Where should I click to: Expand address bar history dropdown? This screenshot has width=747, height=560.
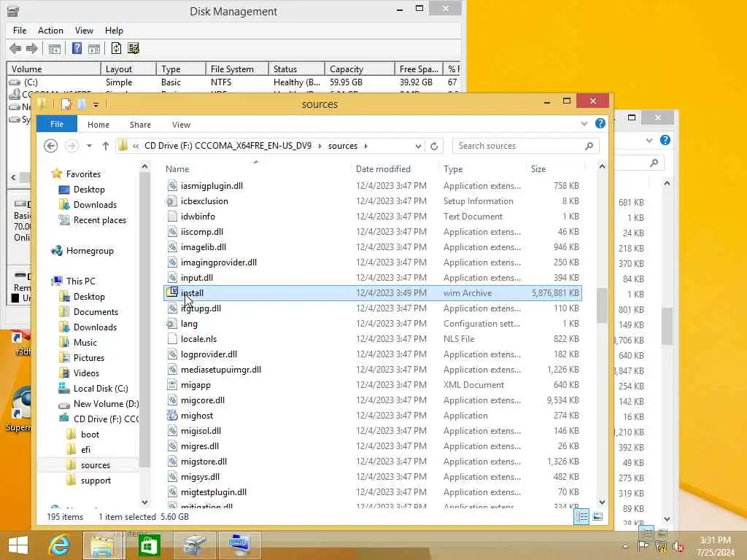click(x=418, y=146)
